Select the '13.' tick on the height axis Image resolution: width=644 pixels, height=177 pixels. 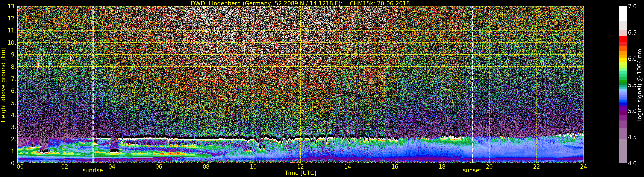pyautogui.click(x=12, y=6)
